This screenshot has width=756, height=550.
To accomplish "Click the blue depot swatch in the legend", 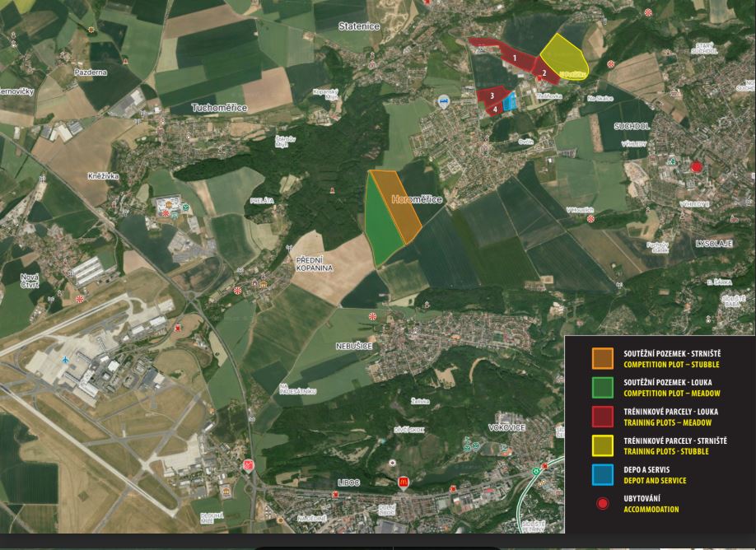I will 603,474.
